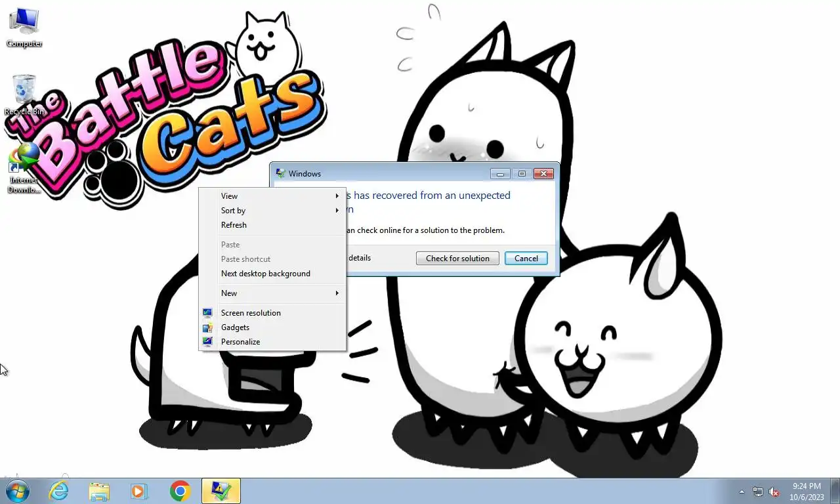
Task: Select Next desktop background
Action: click(272, 274)
